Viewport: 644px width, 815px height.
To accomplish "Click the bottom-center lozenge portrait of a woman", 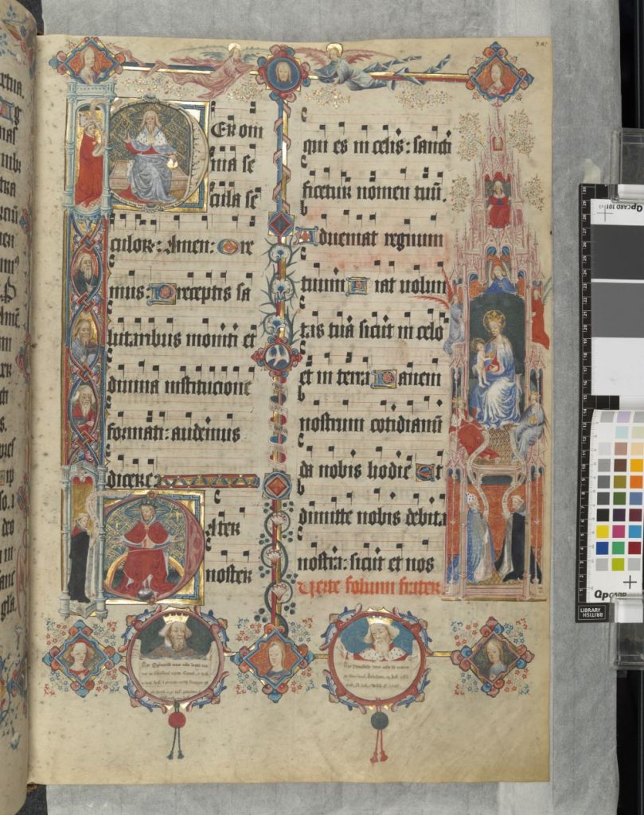I will (275, 657).
